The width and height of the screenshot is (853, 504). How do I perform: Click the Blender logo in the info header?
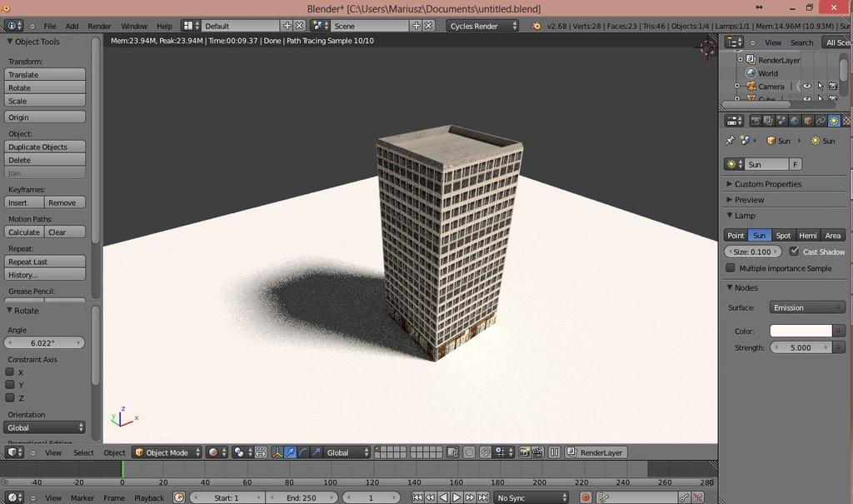pos(536,26)
